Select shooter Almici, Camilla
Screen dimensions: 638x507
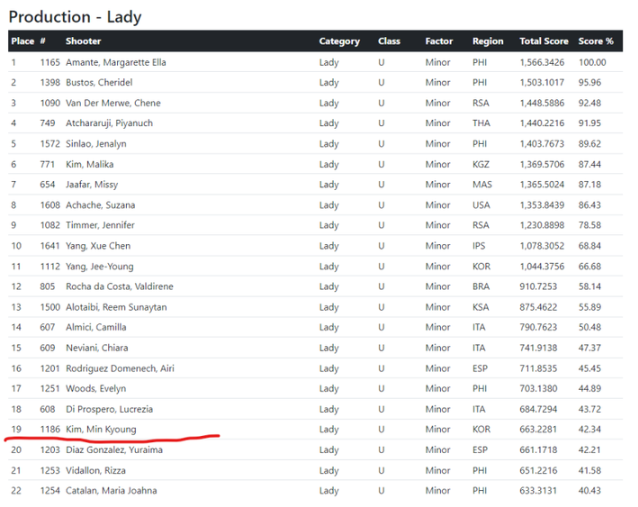pos(96,327)
